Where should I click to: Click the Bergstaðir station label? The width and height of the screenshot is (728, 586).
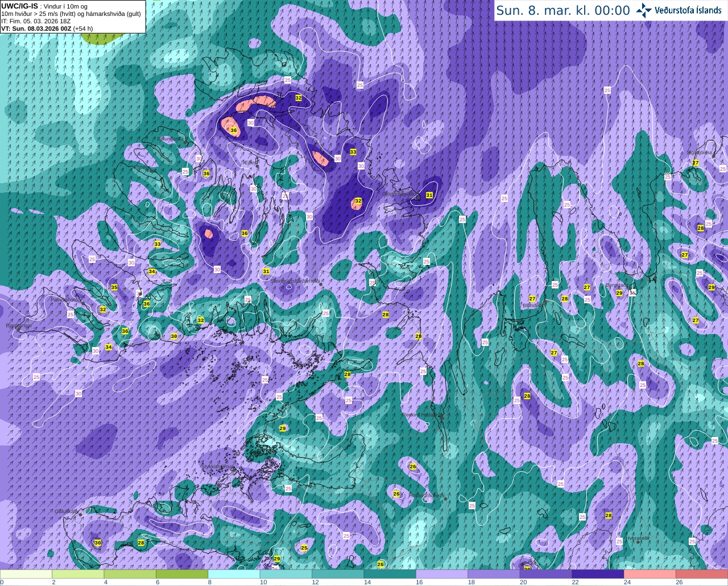pyautogui.click(x=617, y=285)
